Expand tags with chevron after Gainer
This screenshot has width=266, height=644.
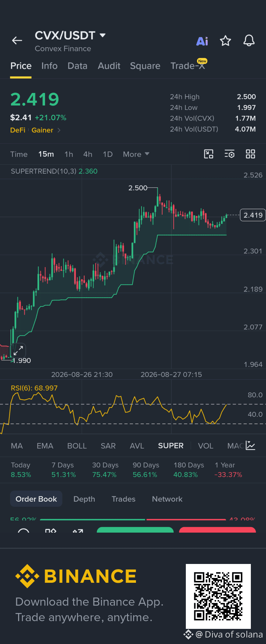pyautogui.click(x=59, y=130)
